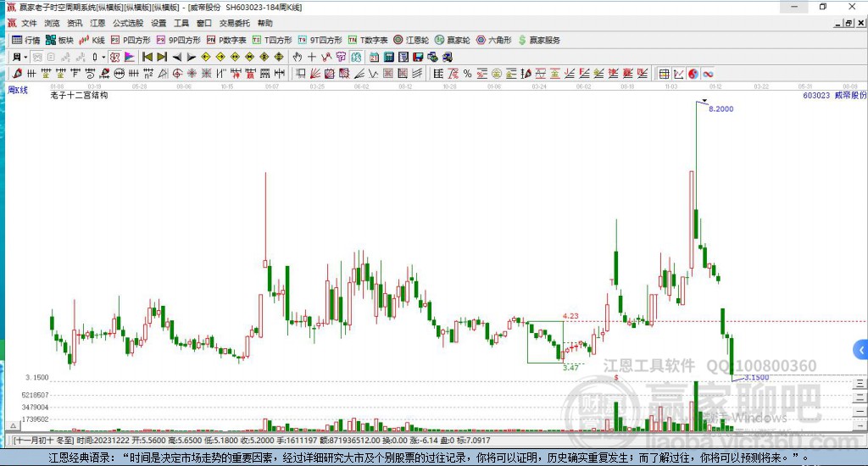Select the red pencil drawing tool
The height and width of the screenshot is (466, 868).
pyautogui.click(x=17, y=74)
